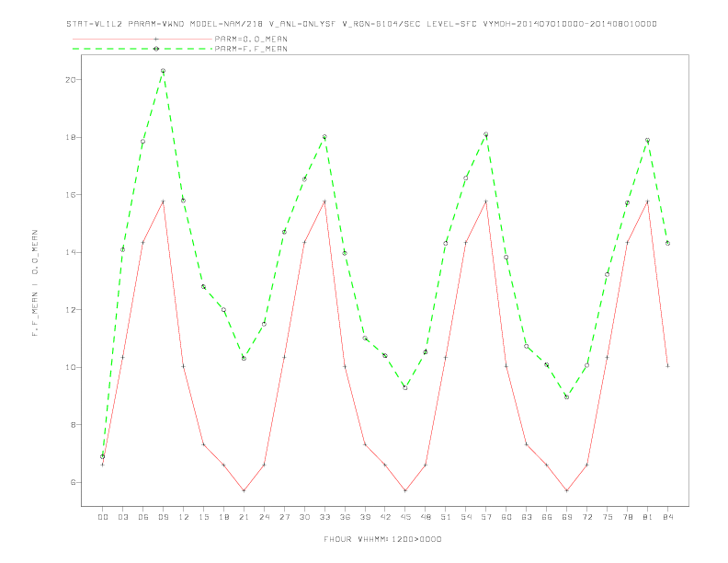Click y-axis tick label 10
The height and width of the screenshot is (563, 728).
(70, 367)
